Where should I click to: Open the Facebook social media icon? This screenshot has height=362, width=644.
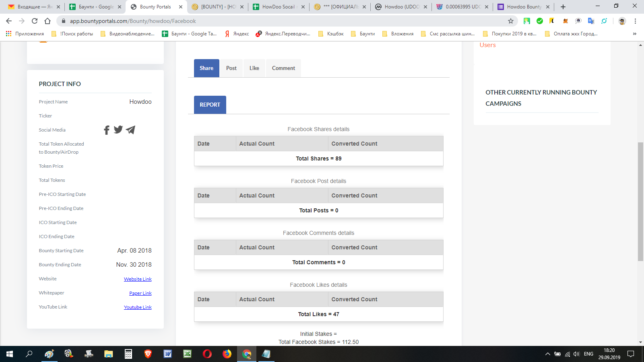(x=107, y=130)
